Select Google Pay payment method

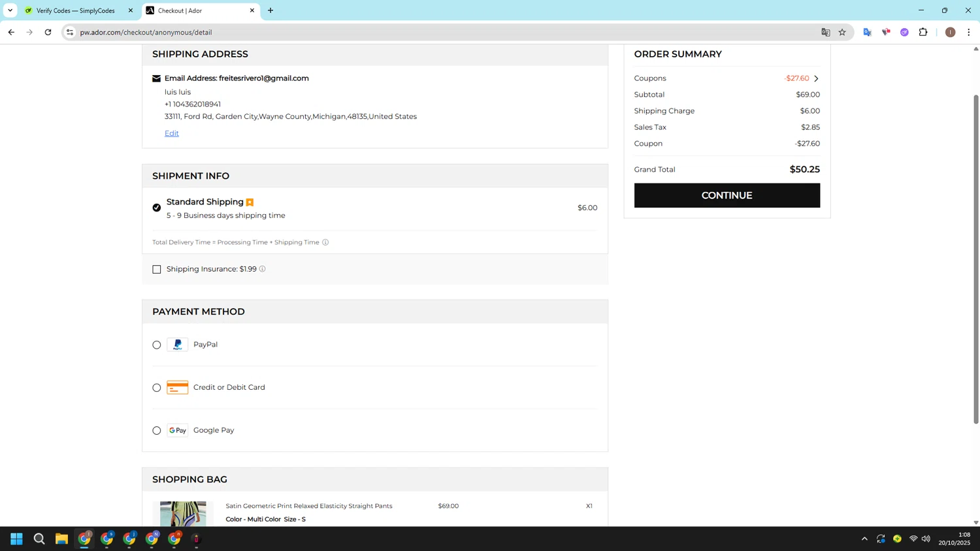pyautogui.click(x=157, y=431)
